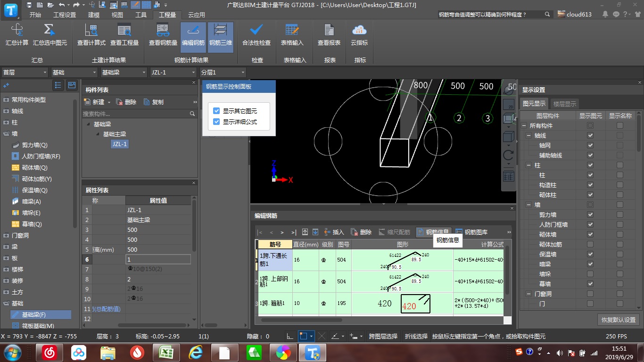Run 合法性检查
The height and width of the screenshot is (362, 644).
256,34
